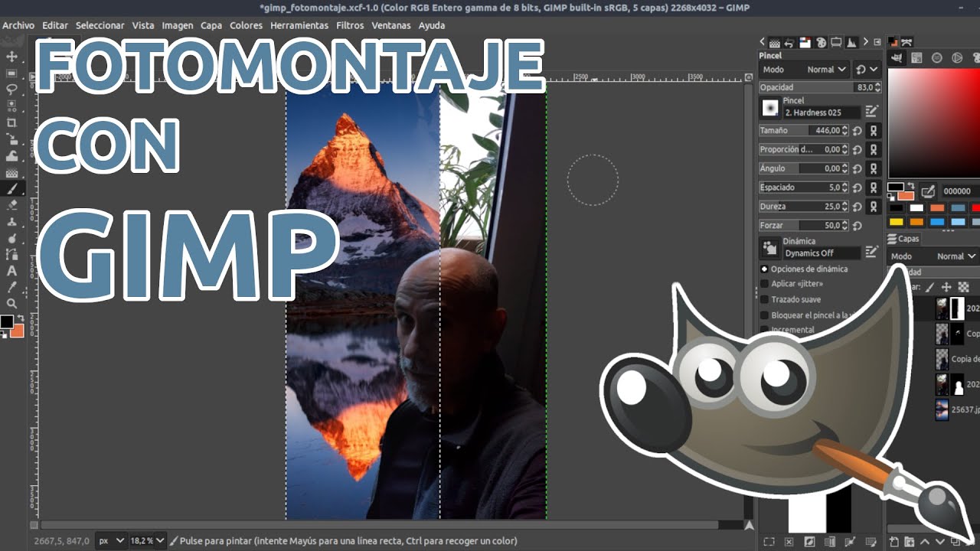Expand Opciones de dinámica section
The image size is (980, 551).
pos(764,269)
